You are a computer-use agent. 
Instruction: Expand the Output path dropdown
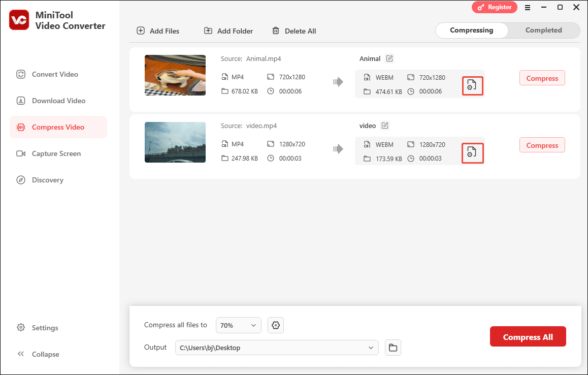point(370,347)
